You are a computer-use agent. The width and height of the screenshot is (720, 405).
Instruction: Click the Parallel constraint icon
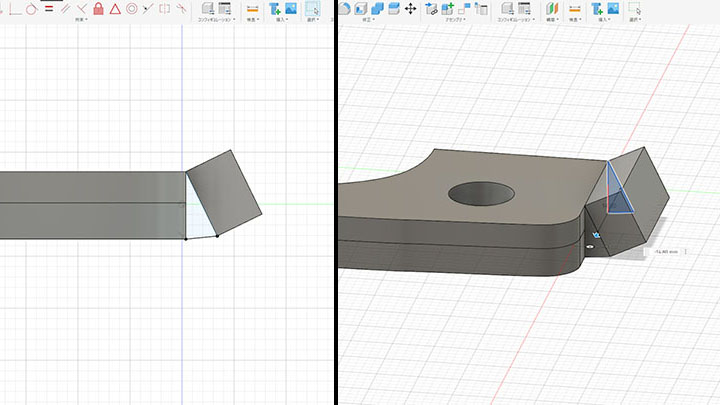(65, 8)
